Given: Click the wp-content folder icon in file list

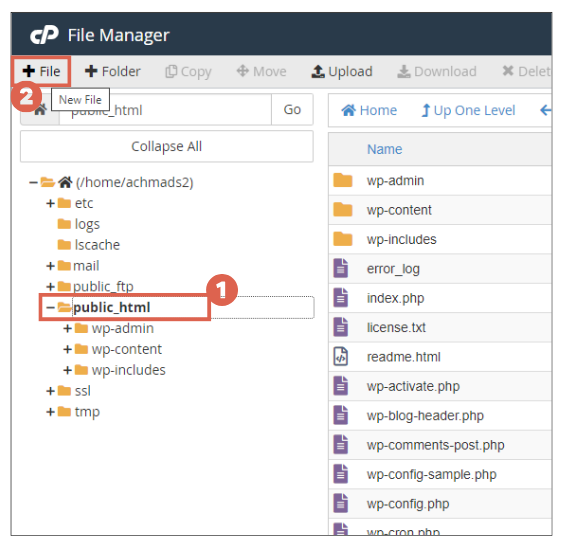Looking at the screenshot, I should 343,210.
